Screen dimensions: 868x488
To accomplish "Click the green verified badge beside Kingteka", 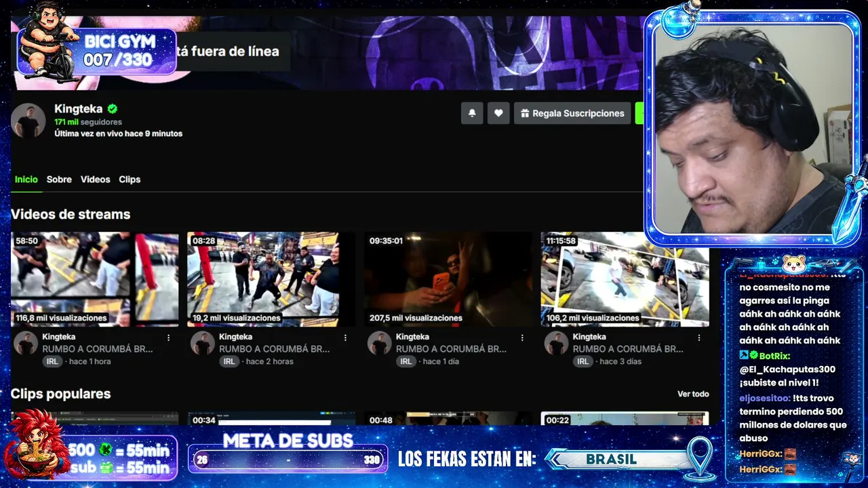I will click(x=113, y=108).
